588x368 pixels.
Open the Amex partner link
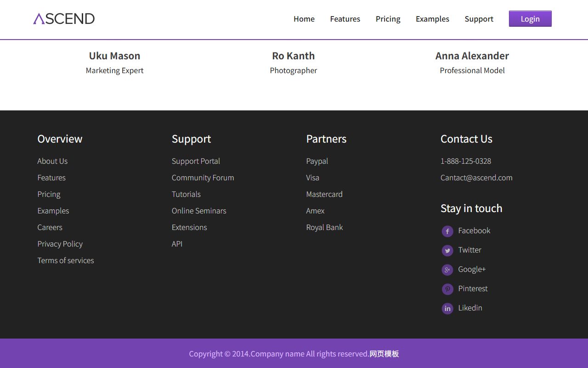315,211
